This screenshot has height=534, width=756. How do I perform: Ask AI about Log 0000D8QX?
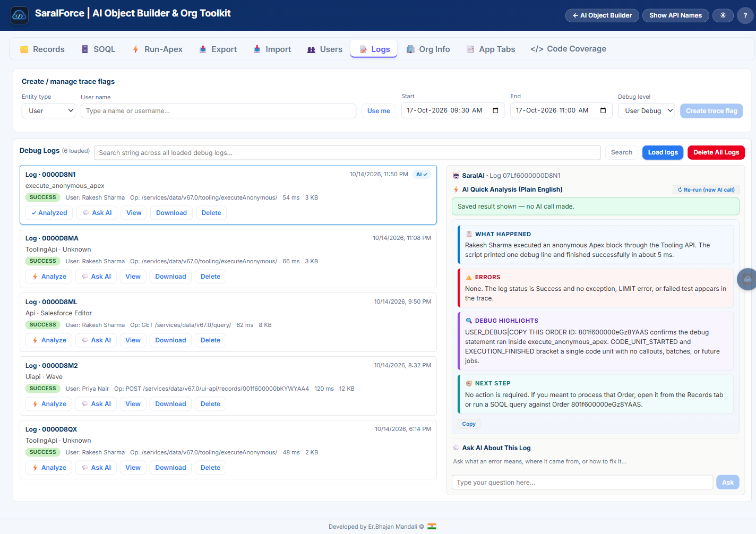click(x=96, y=468)
